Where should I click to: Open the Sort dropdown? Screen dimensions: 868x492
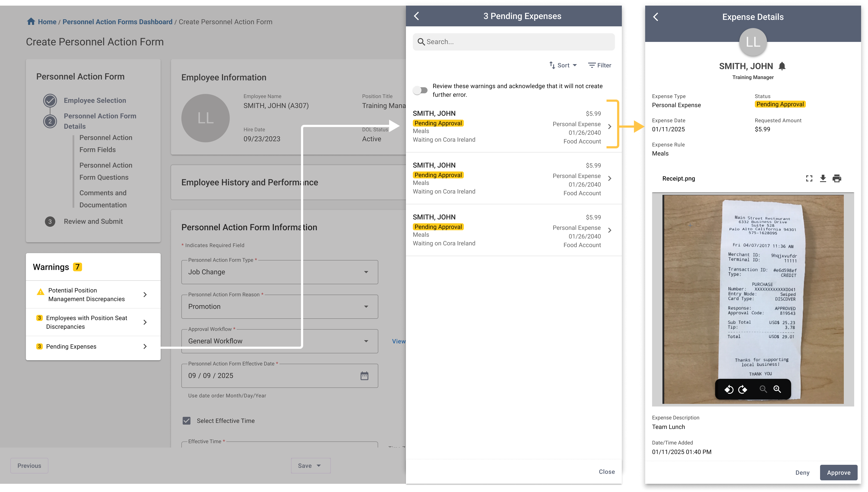click(x=563, y=65)
